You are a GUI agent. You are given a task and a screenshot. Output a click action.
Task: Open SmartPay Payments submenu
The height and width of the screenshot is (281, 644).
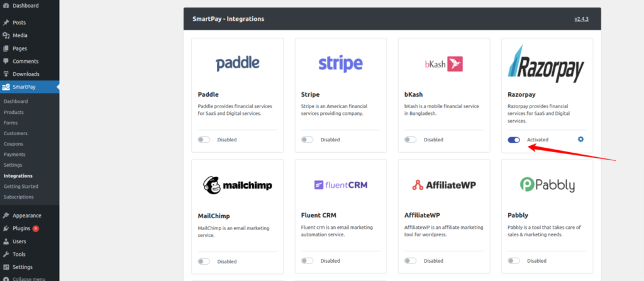(x=14, y=155)
